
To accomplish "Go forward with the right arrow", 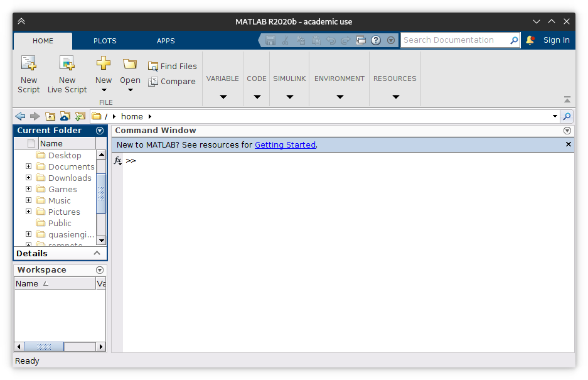I will [x=35, y=116].
